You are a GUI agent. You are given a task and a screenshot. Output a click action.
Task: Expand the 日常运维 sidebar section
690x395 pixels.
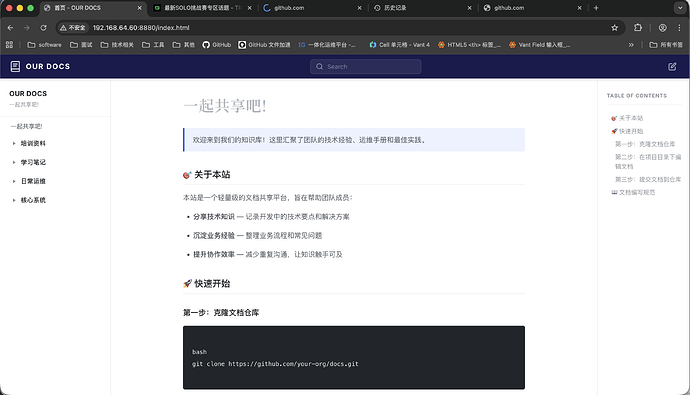pos(33,181)
